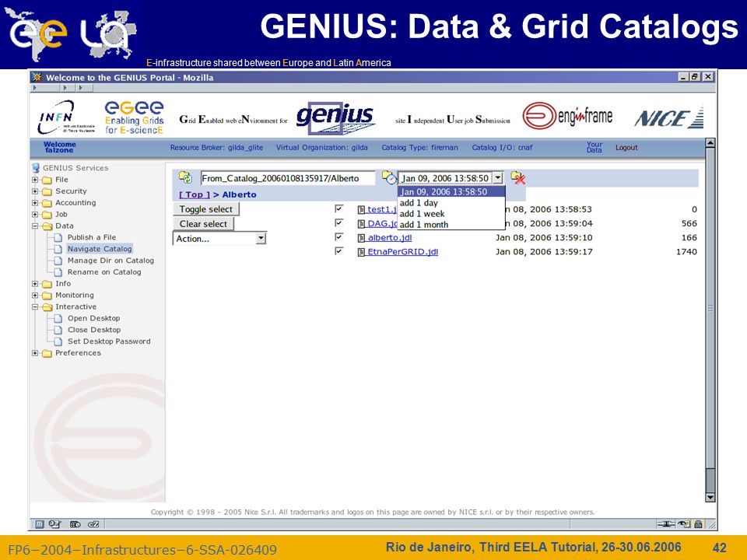Open Navigate Catalog in the tree

(100, 249)
